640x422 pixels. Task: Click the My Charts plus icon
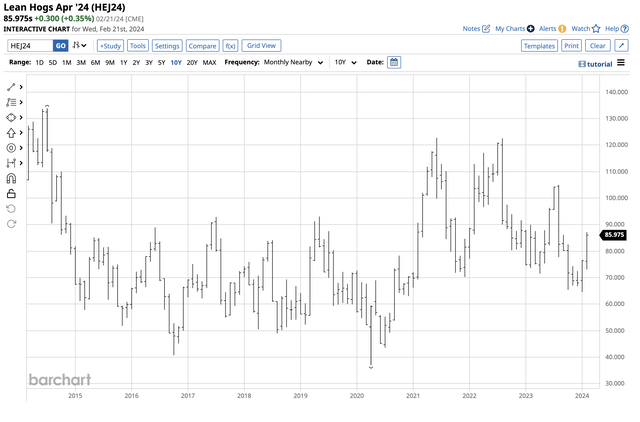coord(531,29)
